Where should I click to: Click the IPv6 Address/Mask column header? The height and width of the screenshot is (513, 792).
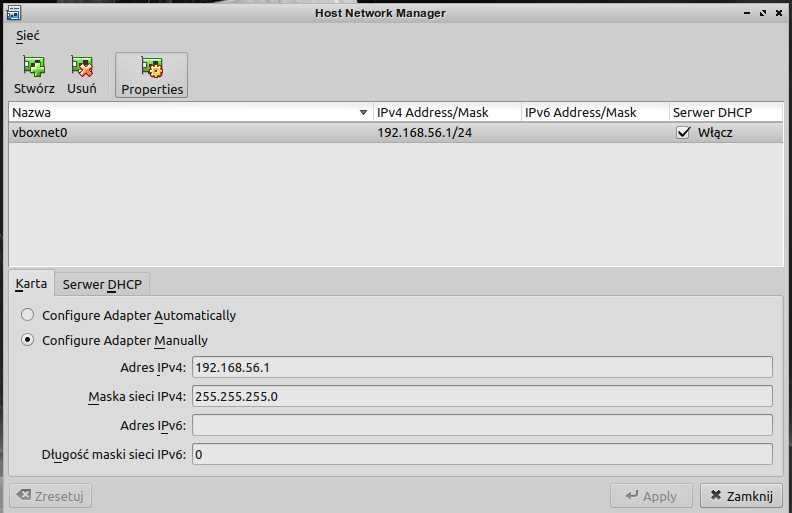pos(595,112)
